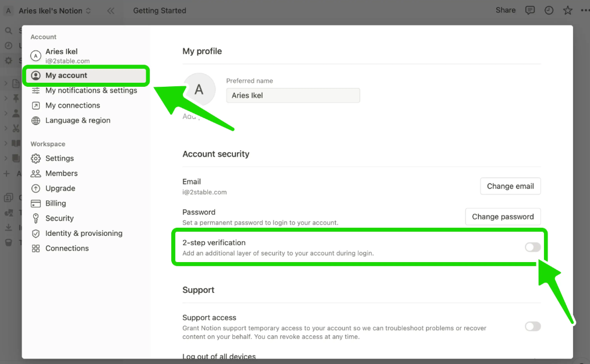Open the three-dots page menu

tap(585, 10)
